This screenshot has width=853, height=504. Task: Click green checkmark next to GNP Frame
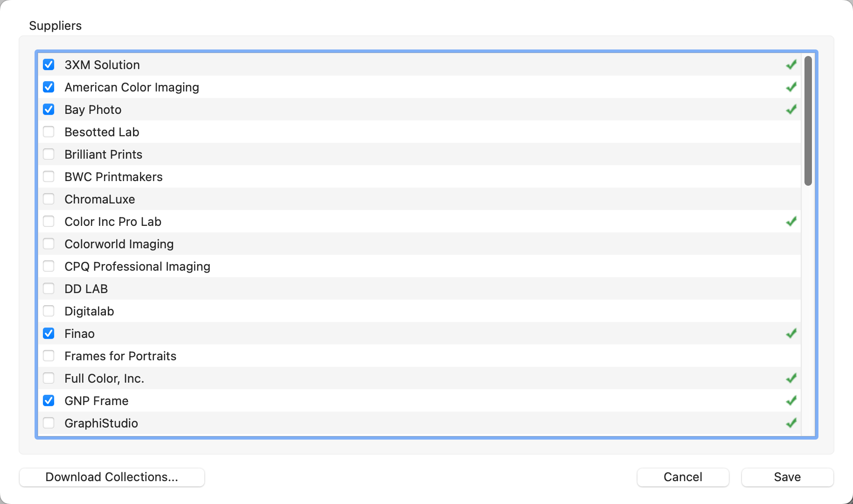(x=791, y=401)
